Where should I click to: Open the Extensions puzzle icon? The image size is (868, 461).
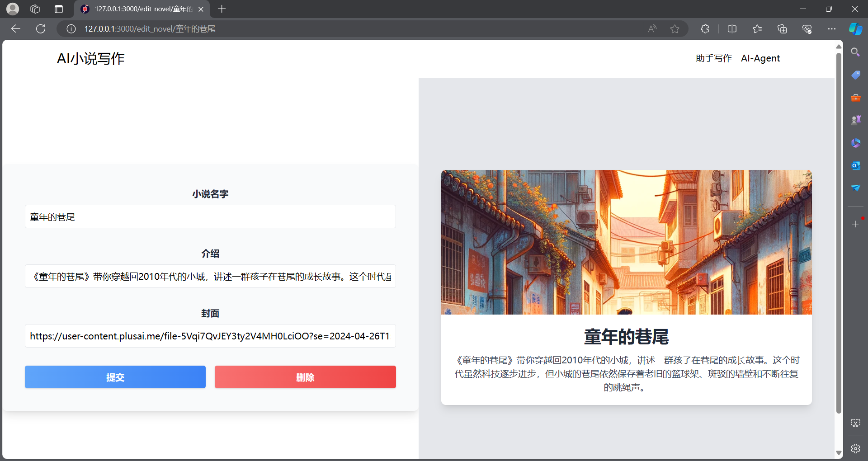tap(705, 29)
